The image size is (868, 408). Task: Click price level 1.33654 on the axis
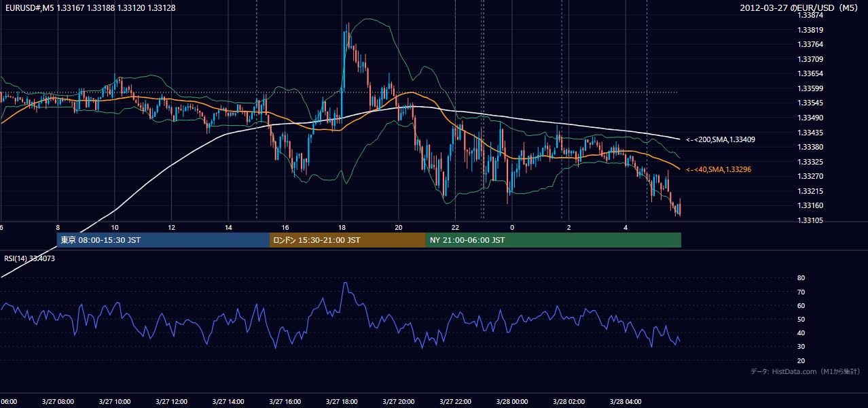point(810,73)
